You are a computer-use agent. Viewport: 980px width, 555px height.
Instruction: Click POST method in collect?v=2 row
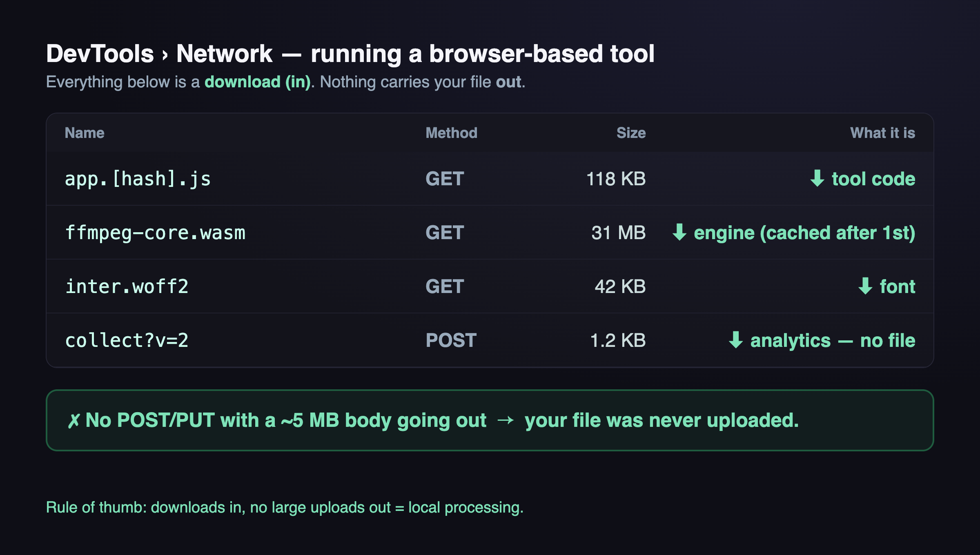click(451, 340)
